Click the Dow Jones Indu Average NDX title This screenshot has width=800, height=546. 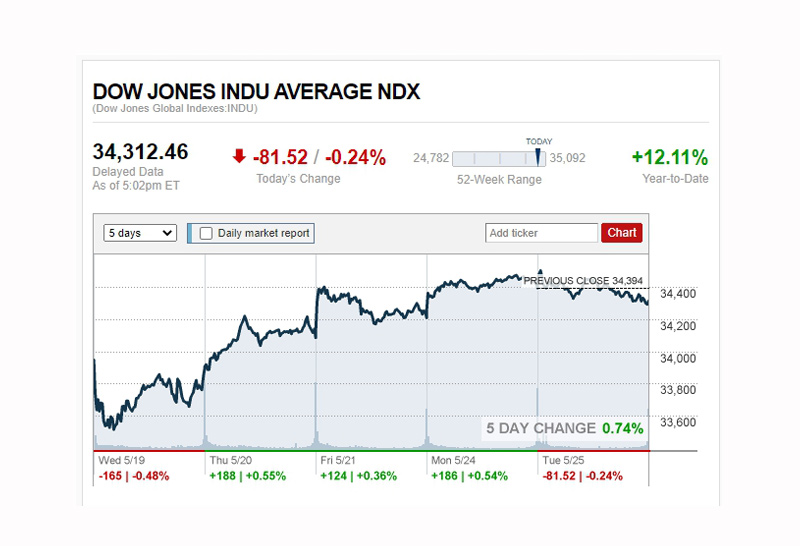click(x=256, y=92)
